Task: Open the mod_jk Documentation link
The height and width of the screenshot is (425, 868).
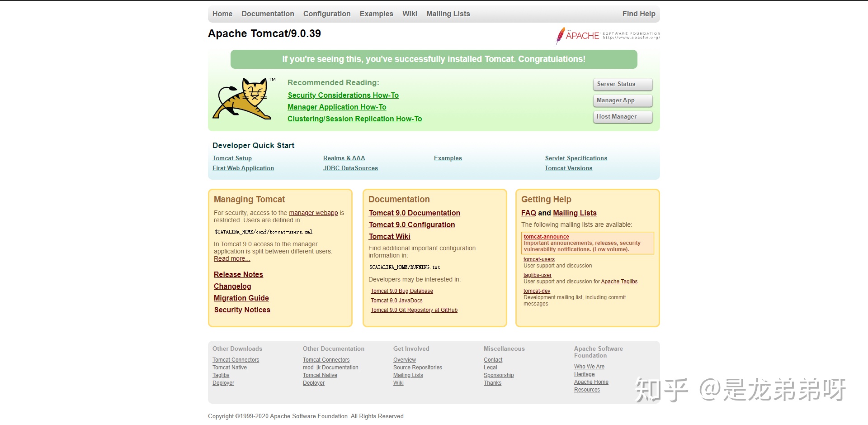Action: click(x=330, y=368)
